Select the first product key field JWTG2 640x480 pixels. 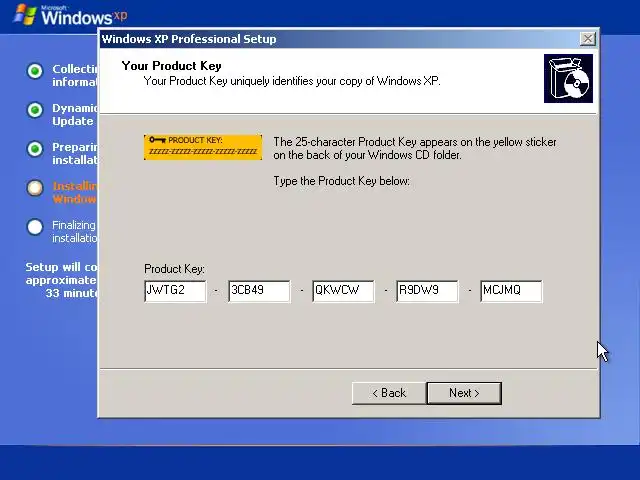click(x=176, y=291)
